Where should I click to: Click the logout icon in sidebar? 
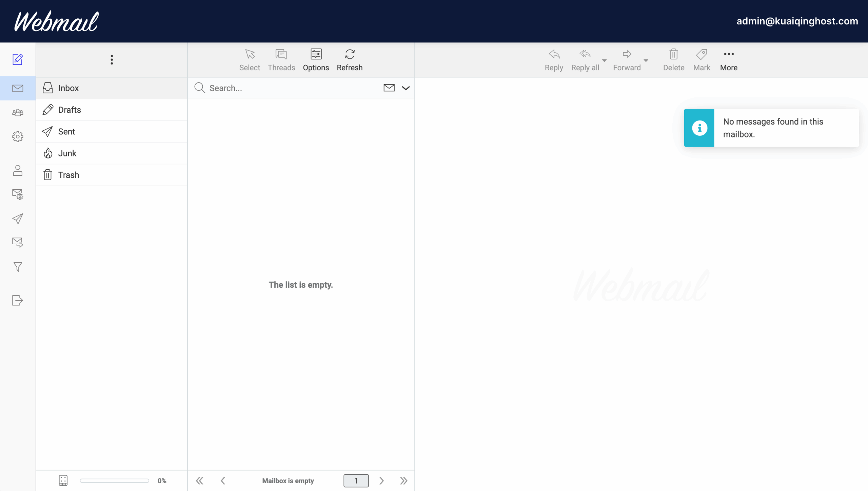tap(18, 300)
